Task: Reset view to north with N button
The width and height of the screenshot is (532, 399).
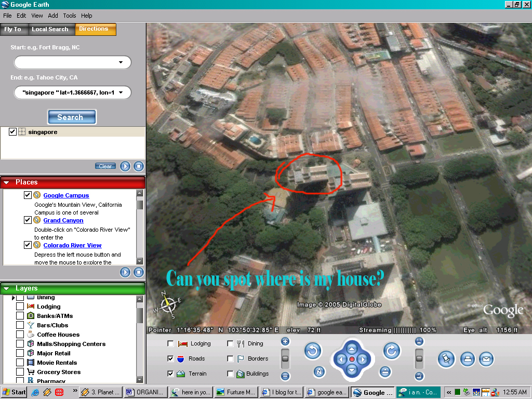Action: coord(319,372)
